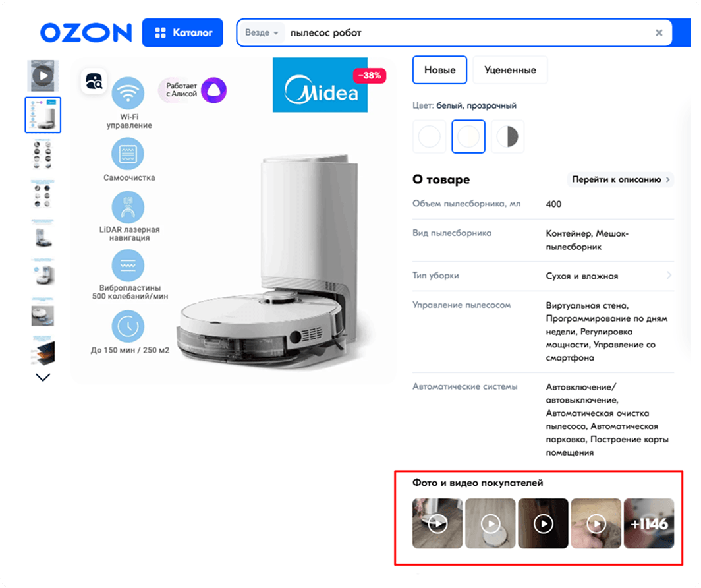Clear the search field with the X icon

659,33
